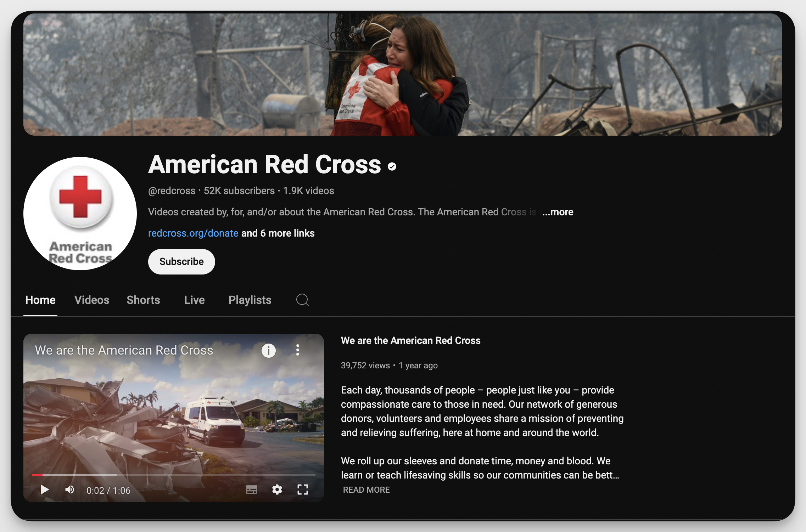This screenshot has width=806, height=532.
Task: Click the "39,752 views" text
Action: (365, 366)
